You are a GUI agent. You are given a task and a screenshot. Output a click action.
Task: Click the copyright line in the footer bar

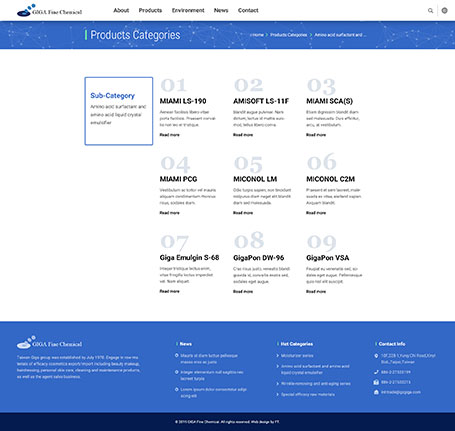coord(227,422)
